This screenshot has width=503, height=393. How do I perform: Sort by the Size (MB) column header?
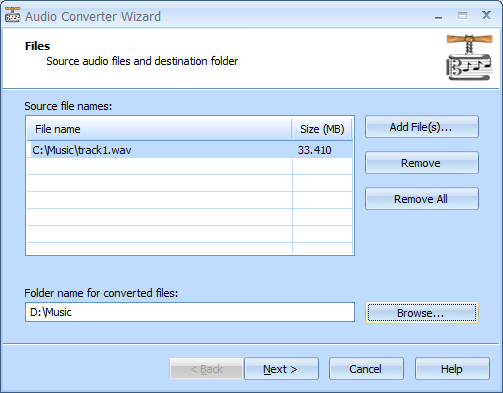tap(322, 129)
